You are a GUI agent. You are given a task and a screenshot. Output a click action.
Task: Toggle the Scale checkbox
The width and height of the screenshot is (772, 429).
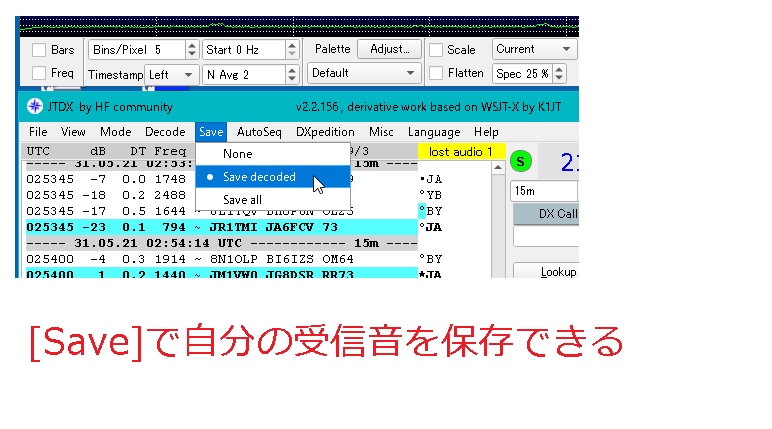point(436,50)
